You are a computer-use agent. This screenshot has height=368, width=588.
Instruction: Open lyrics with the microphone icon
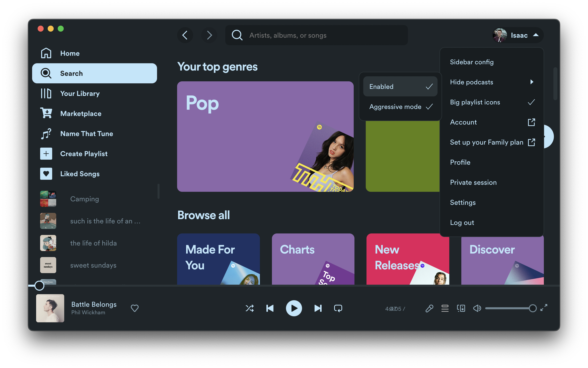(429, 308)
